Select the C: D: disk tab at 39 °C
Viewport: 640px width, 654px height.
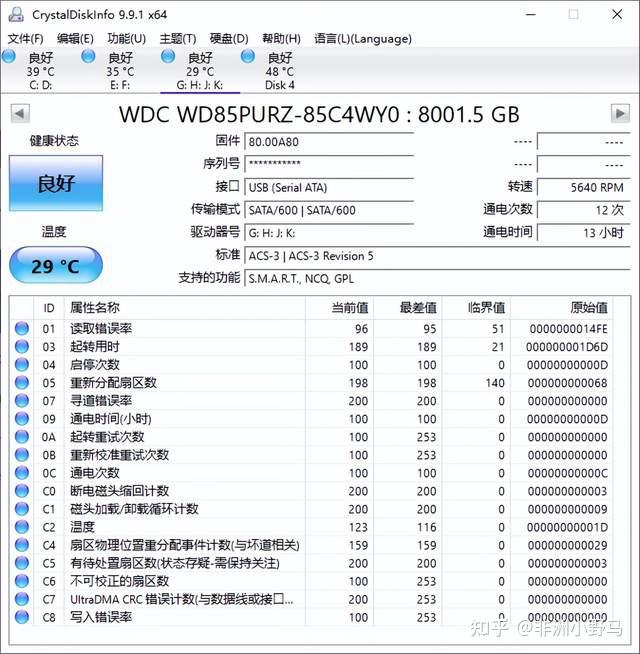point(40,71)
